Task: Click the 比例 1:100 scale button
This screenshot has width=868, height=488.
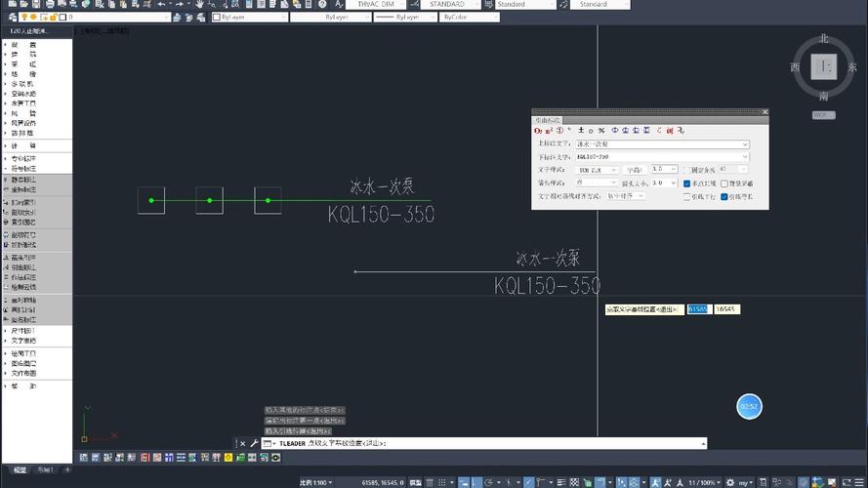Action: pyautogui.click(x=315, y=482)
